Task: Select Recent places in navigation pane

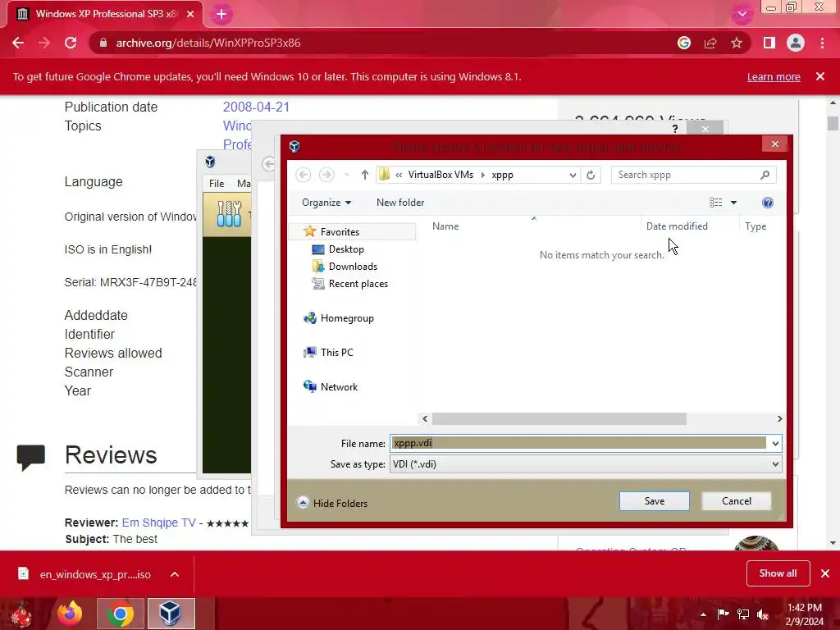Action: pos(358,284)
